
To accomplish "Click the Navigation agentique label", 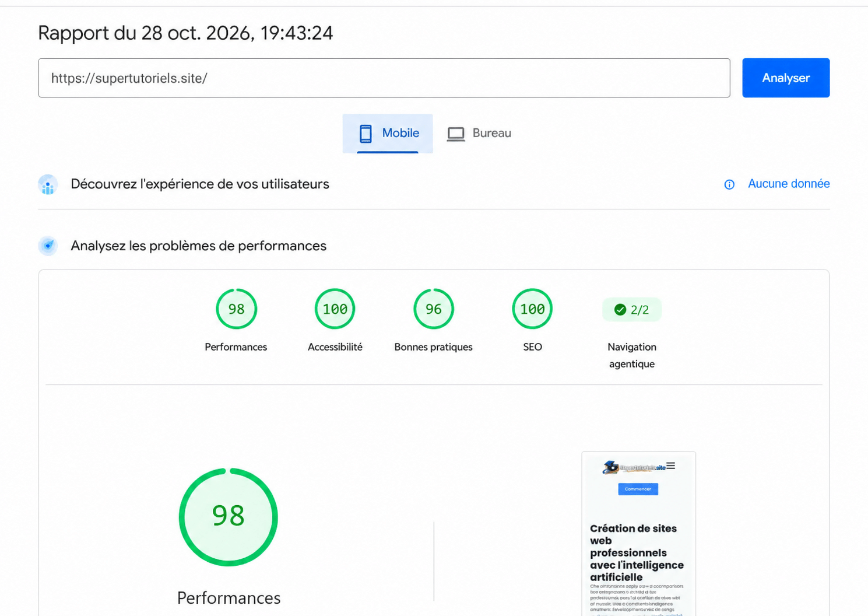I will 632,355.
